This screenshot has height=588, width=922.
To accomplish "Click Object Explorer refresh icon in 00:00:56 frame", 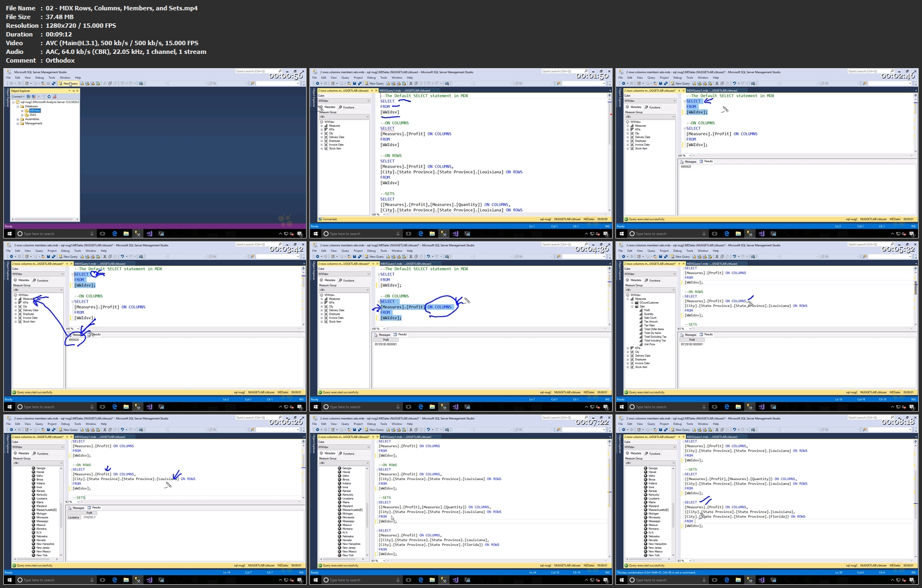I will pos(49,96).
